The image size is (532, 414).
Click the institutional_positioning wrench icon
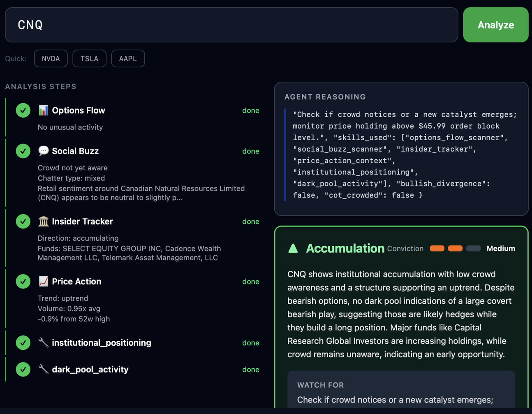[x=43, y=343]
